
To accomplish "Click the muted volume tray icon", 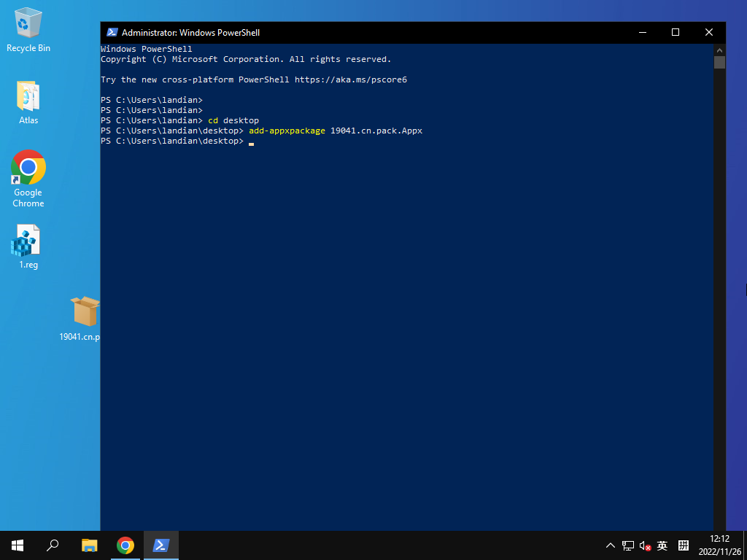I will (x=645, y=545).
